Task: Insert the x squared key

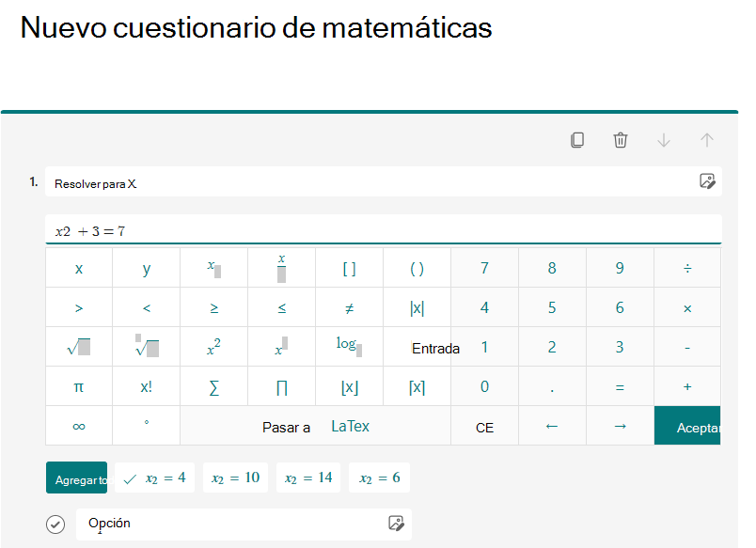Action: tap(214, 347)
